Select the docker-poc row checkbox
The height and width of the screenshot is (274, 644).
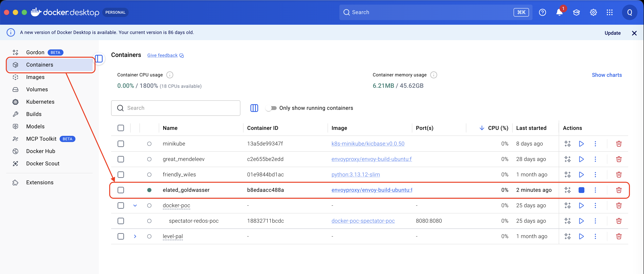[121, 205]
